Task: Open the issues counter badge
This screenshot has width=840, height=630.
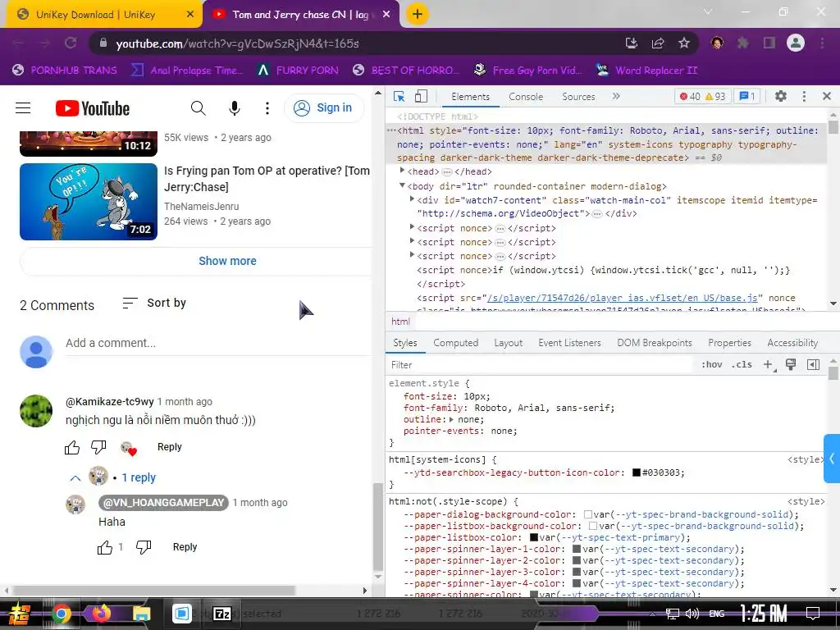Action: (x=746, y=97)
